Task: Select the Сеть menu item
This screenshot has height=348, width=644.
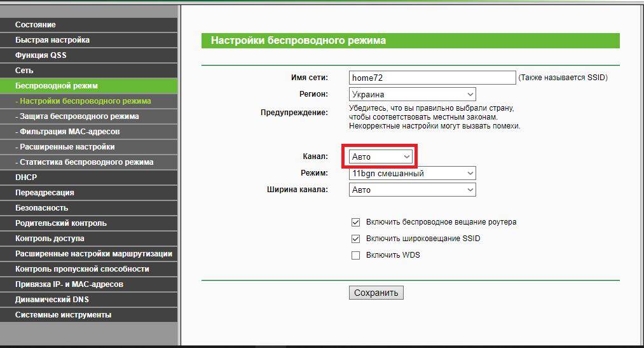Action: [x=24, y=71]
